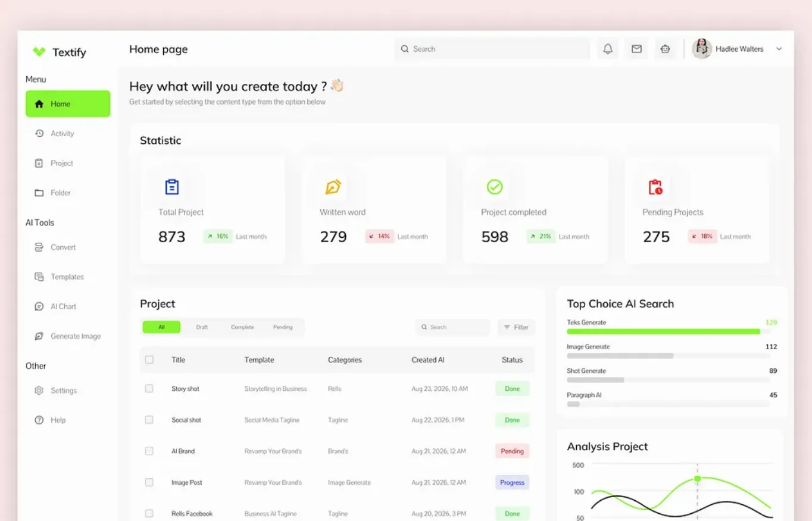Check the Story shot row checkbox

[x=149, y=388]
